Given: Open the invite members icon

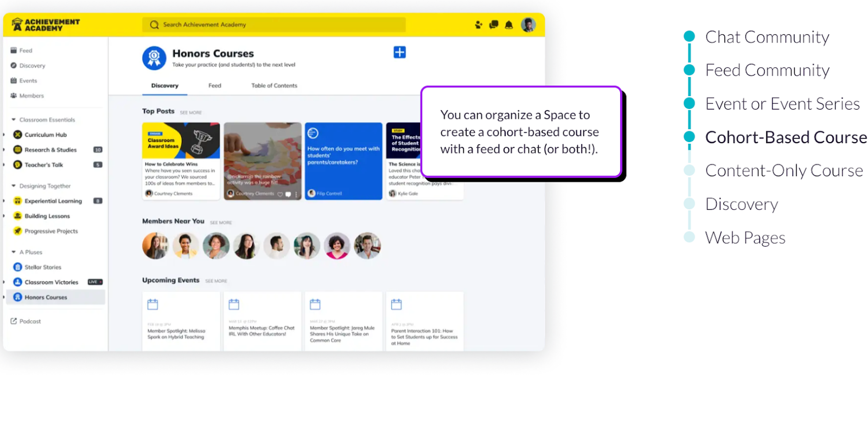Looking at the screenshot, I should [x=479, y=25].
